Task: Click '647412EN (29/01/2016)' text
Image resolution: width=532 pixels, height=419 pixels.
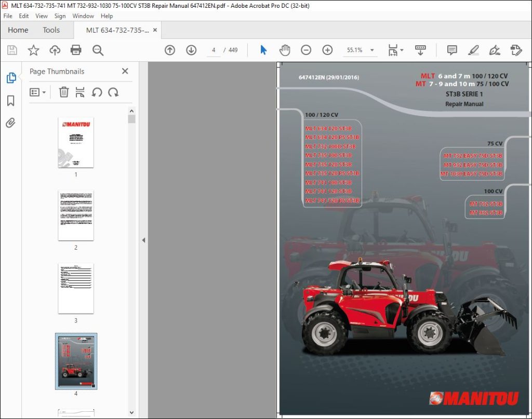Action: point(329,77)
